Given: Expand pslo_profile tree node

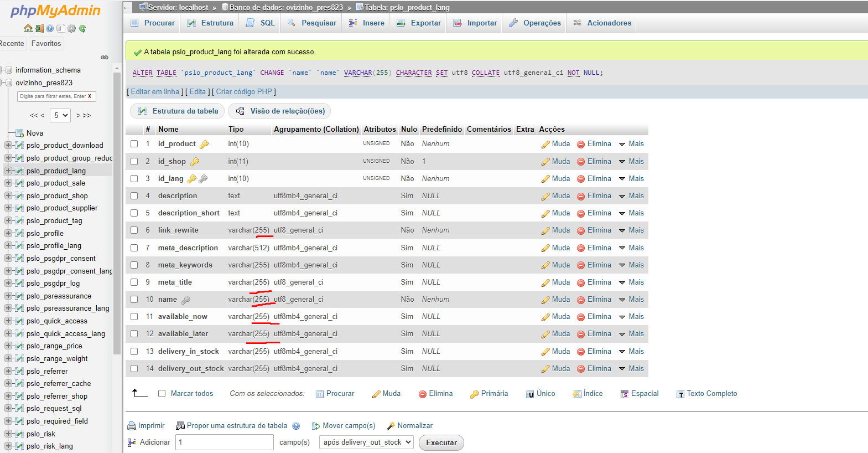Looking at the screenshot, I should click(x=8, y=233).
